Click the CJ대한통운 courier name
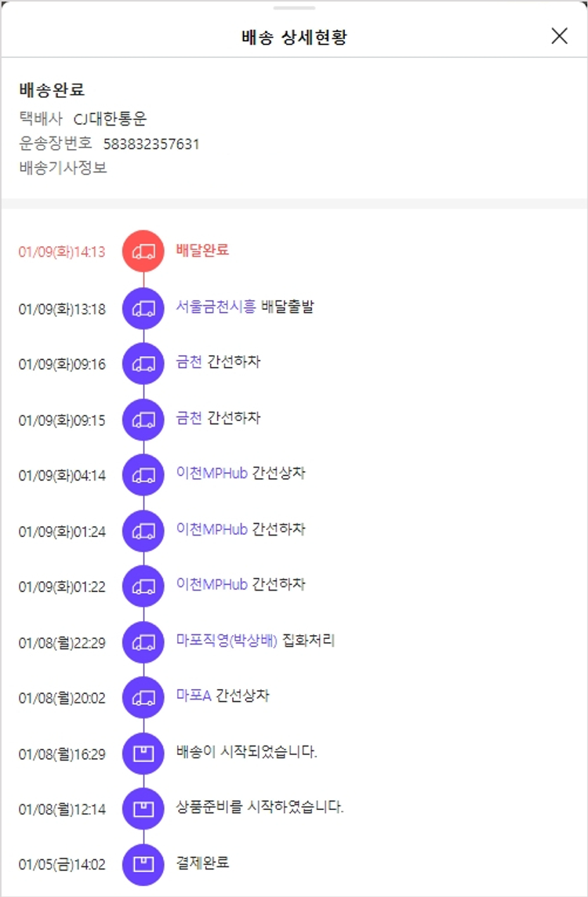Screen dimensions: 588x897 click(110, 119)
